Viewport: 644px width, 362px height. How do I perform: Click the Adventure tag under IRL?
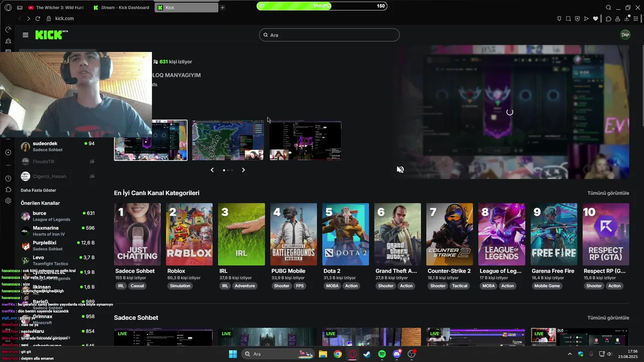tap(245, 286)
